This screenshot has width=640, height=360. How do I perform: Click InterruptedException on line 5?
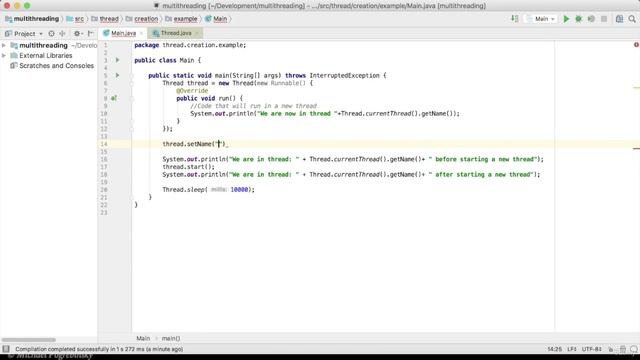pos(344,76)
